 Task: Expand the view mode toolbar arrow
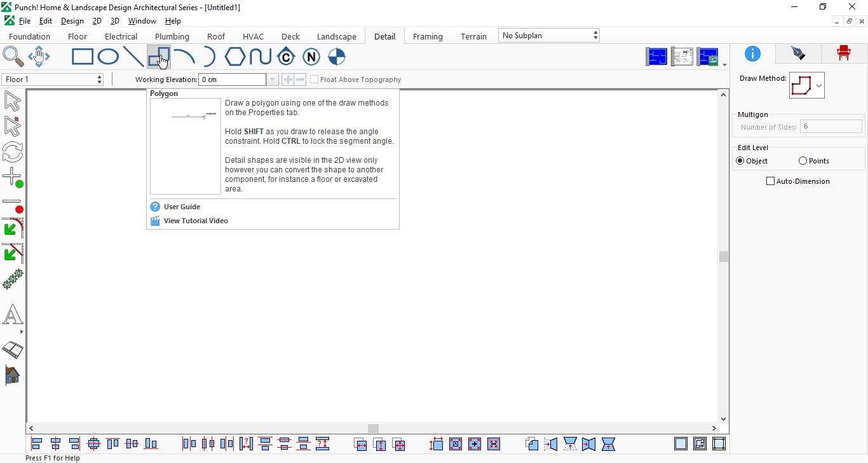[725, 65]
